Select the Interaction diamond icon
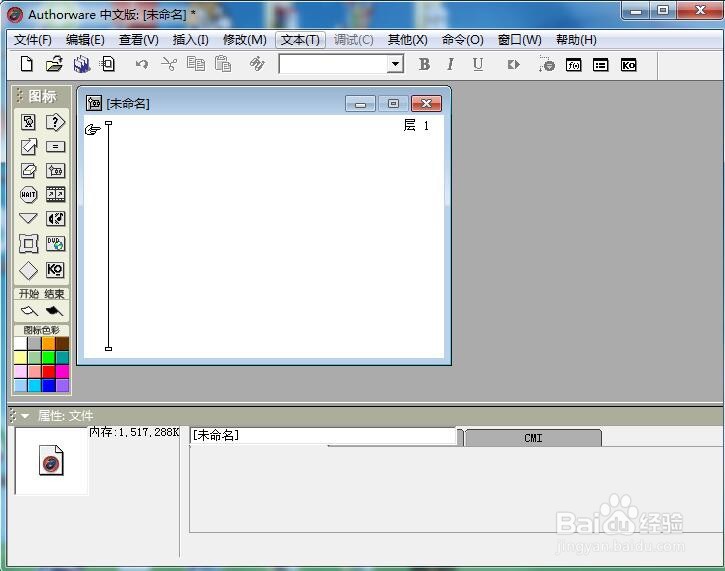Screen dimensions: 725x571 29,270
